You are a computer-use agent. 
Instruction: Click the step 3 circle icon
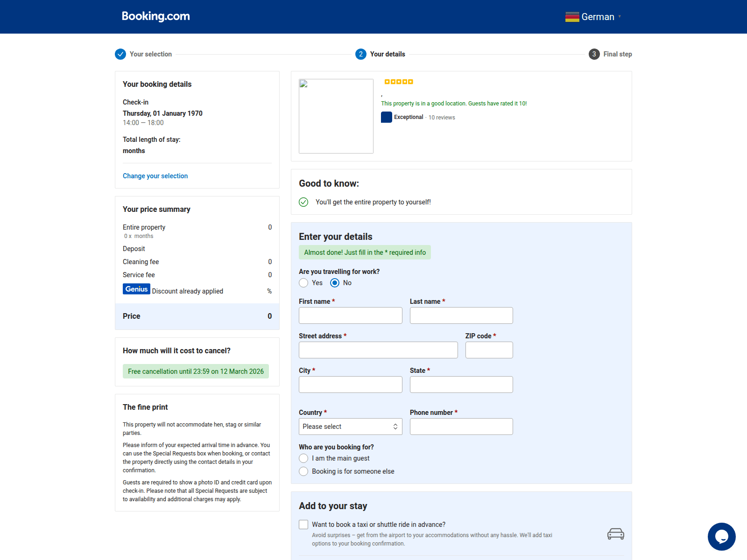(594, 54)
